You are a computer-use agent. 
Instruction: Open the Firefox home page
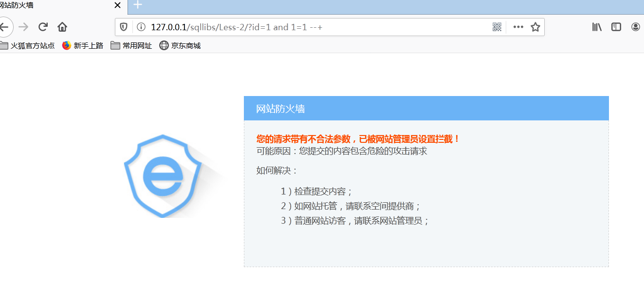pyautogui.click(x=62, y=27)
